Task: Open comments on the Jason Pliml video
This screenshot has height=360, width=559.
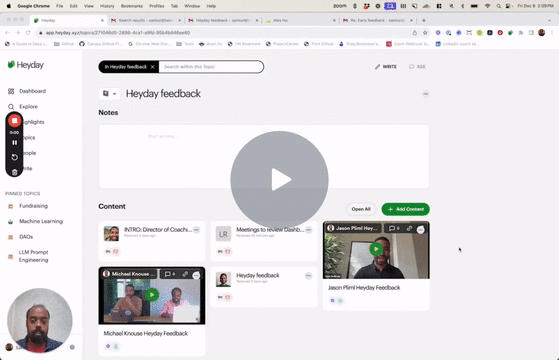Action: click(x=394, y=228)
